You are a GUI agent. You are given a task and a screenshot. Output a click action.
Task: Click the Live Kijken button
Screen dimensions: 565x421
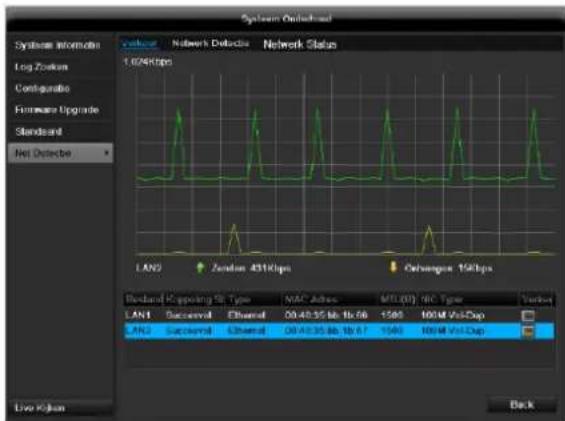tap(59, 408)
